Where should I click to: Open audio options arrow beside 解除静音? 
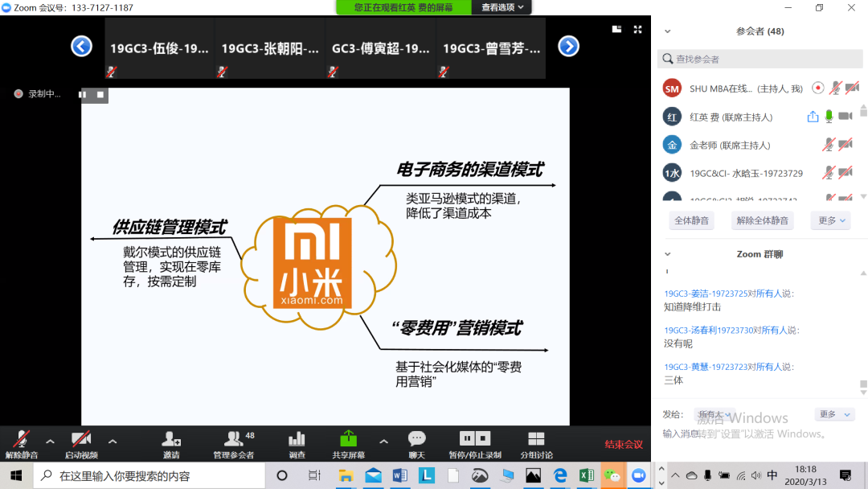(50, 442)
